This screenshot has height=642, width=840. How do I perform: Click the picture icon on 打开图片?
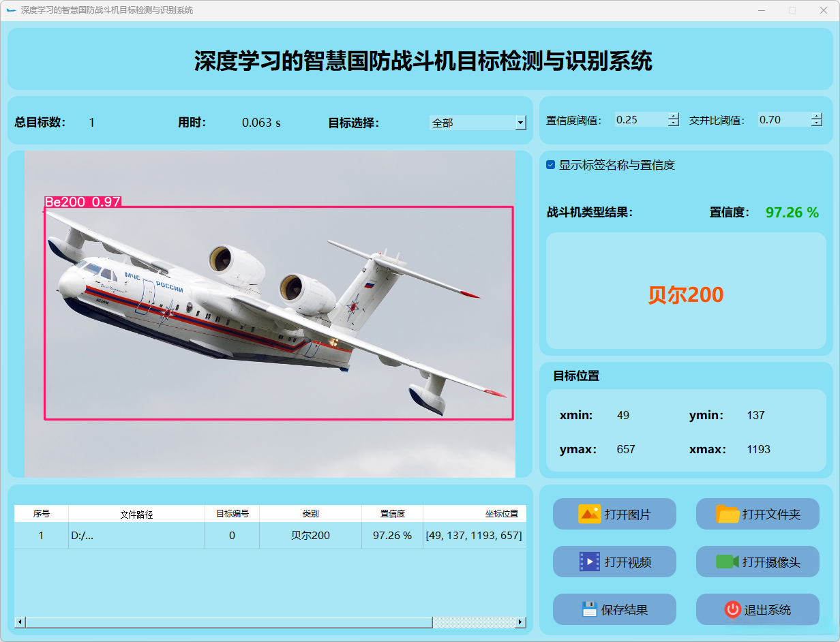(x=589, y=514)
